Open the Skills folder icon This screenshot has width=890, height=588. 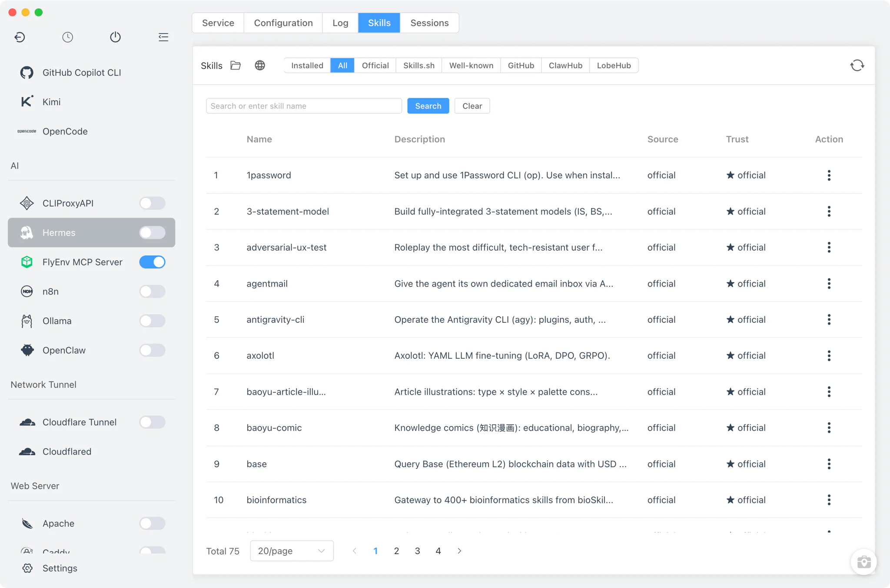coord(236,66)
